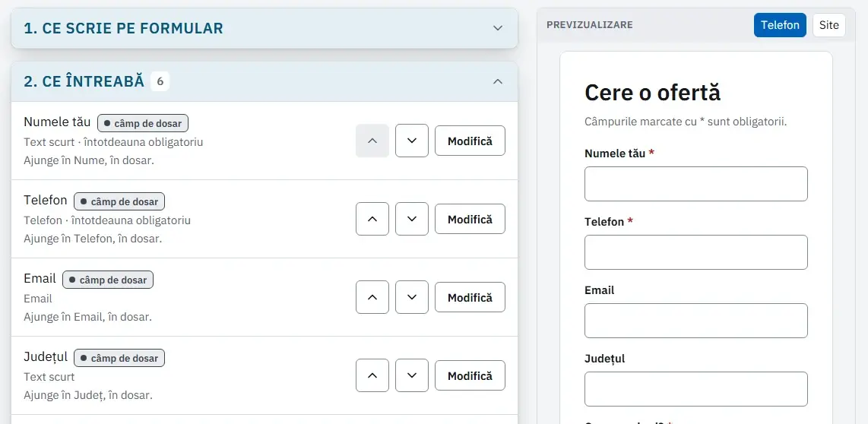Screen dimensions: 868x424
Task: Move 'Județul' field down
Action: pos(412,376)
